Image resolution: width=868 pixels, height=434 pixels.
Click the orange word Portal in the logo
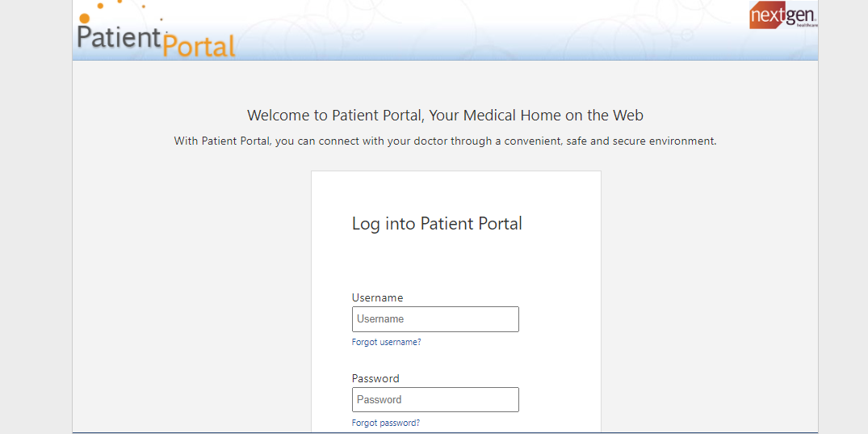click(199, 45)
